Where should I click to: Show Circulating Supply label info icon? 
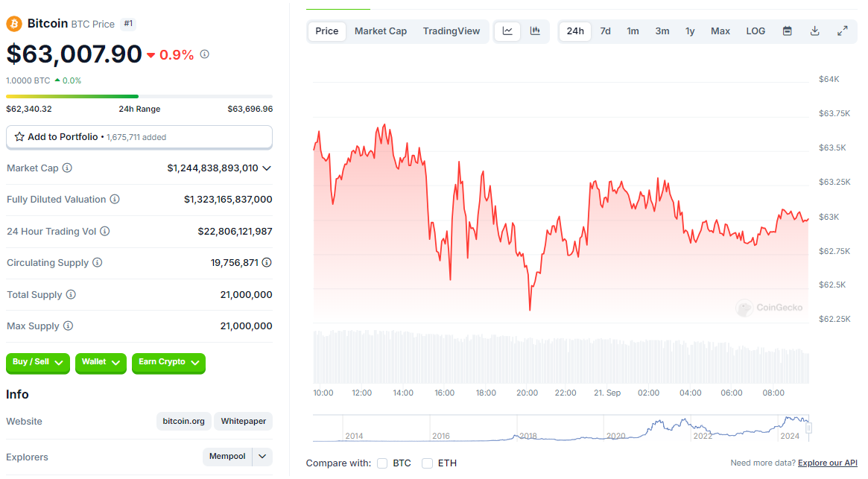point(98,262)
